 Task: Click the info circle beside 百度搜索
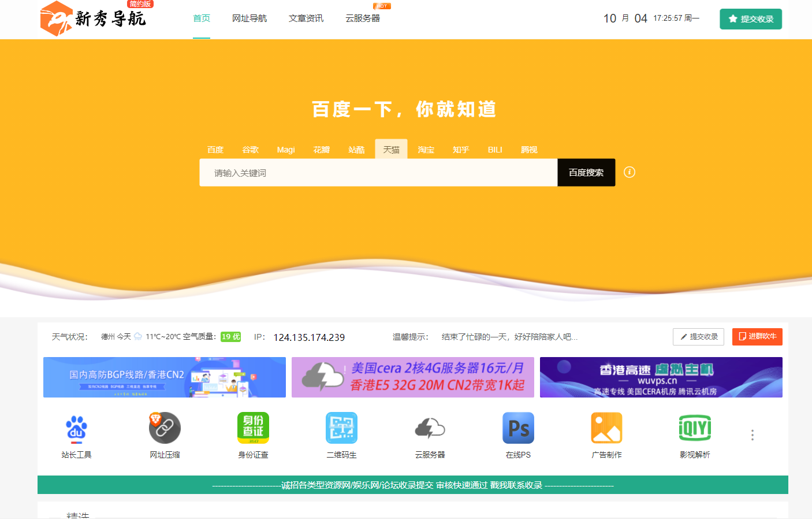(x=630, y=172)
